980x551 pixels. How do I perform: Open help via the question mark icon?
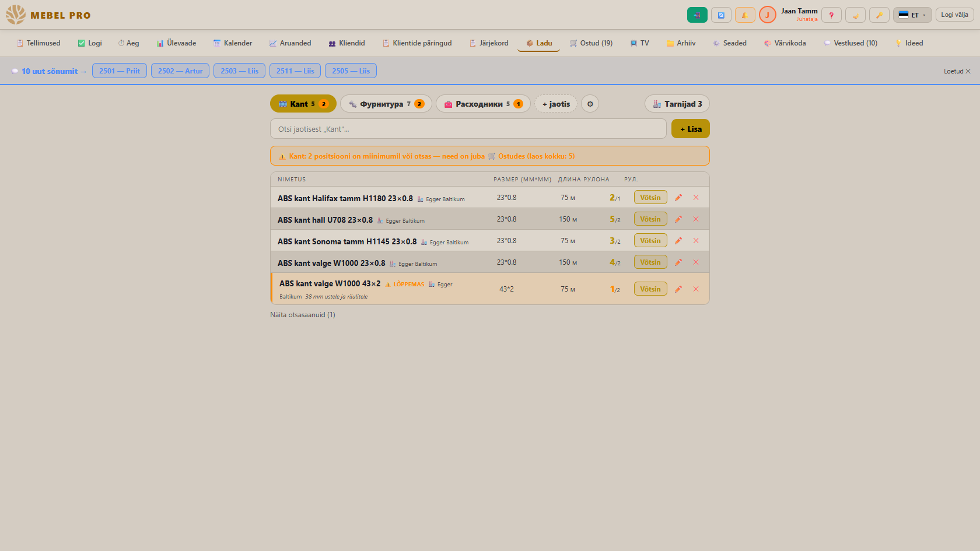pyautogui.click(x=831, y=15)
